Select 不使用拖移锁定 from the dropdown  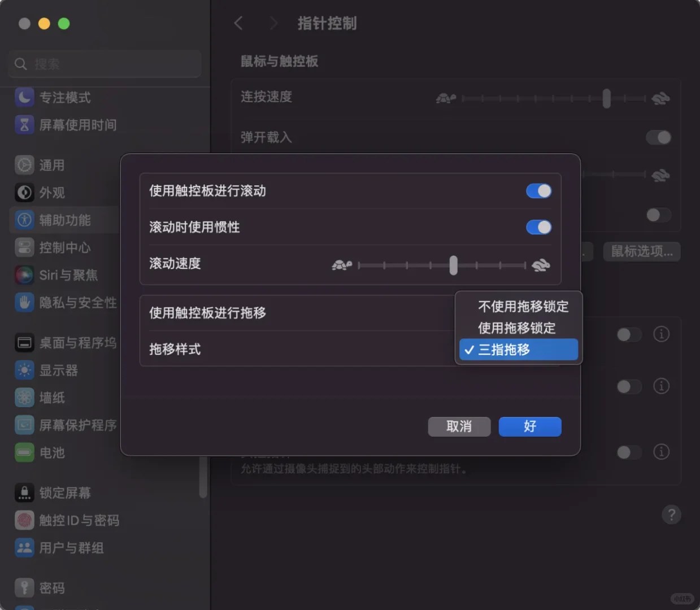(x=522, y=307)
